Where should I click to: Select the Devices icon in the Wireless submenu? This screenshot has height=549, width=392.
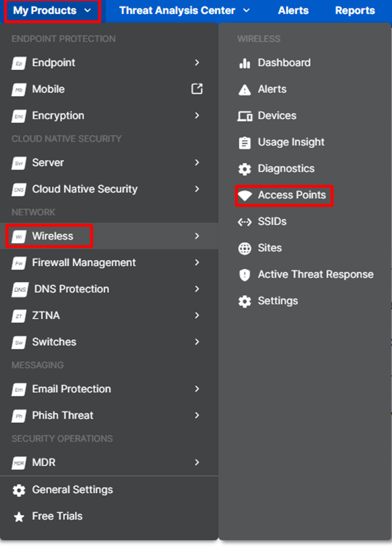[245, 115]
